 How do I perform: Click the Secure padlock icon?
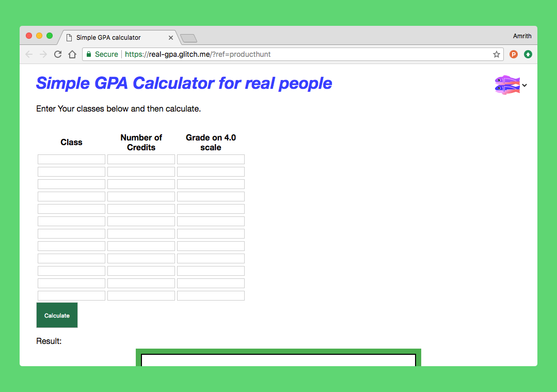pyautogui.click(x=91, y=54)
